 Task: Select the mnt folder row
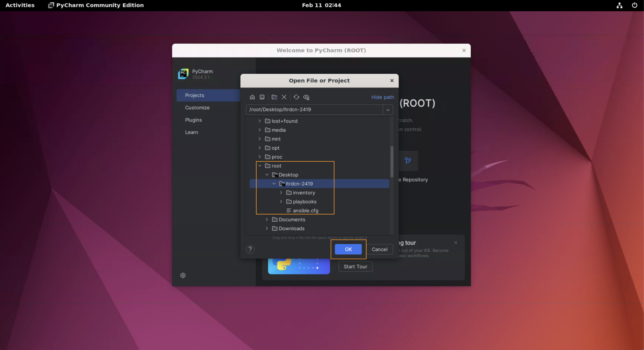[x=320, y=139]
